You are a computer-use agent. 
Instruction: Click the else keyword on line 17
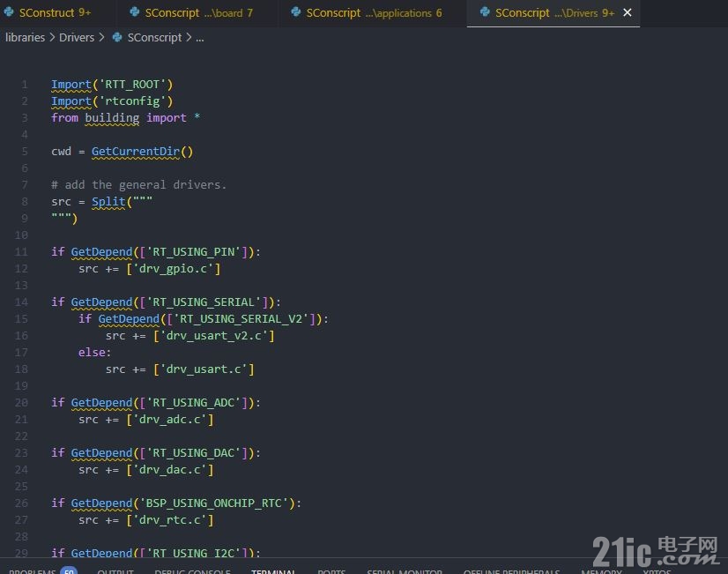(x=92, y=353)
